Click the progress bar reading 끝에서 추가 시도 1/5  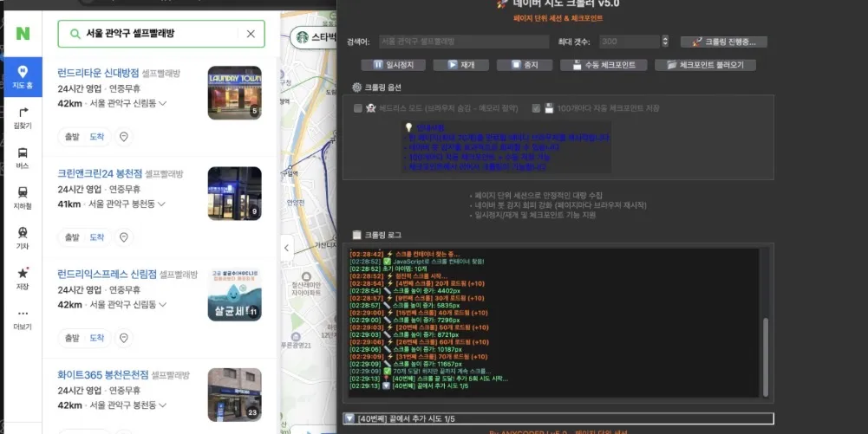coord(558,418)
